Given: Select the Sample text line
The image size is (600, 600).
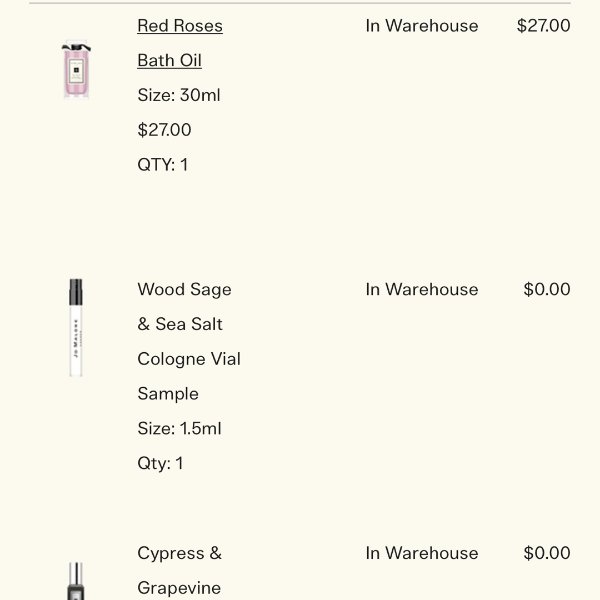Looking at the screenshot, I should (x=168, y=394).
